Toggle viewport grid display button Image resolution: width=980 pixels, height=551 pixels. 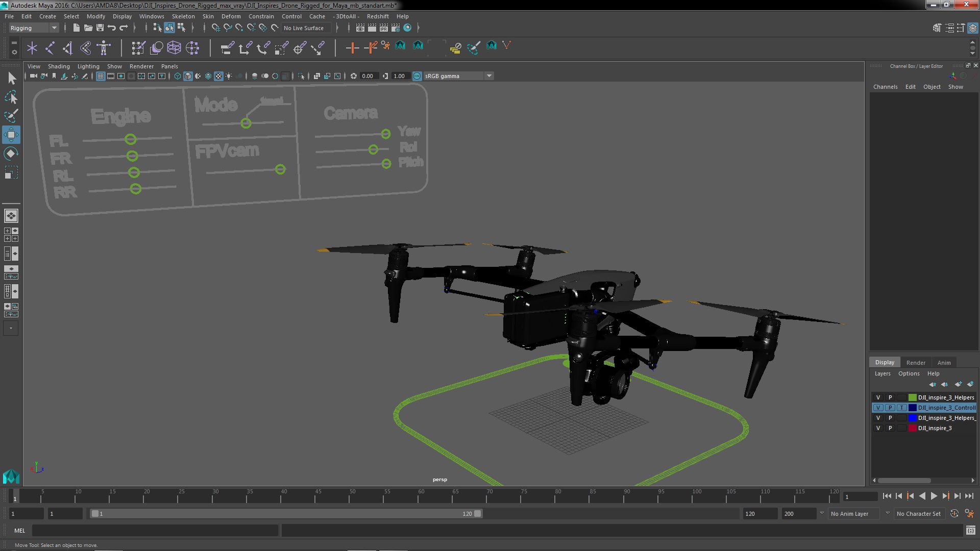click(101, 76)
